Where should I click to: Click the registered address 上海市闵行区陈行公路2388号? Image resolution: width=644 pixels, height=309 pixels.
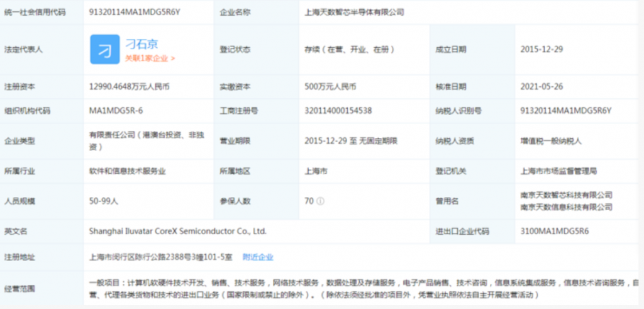tap(160, 257)
